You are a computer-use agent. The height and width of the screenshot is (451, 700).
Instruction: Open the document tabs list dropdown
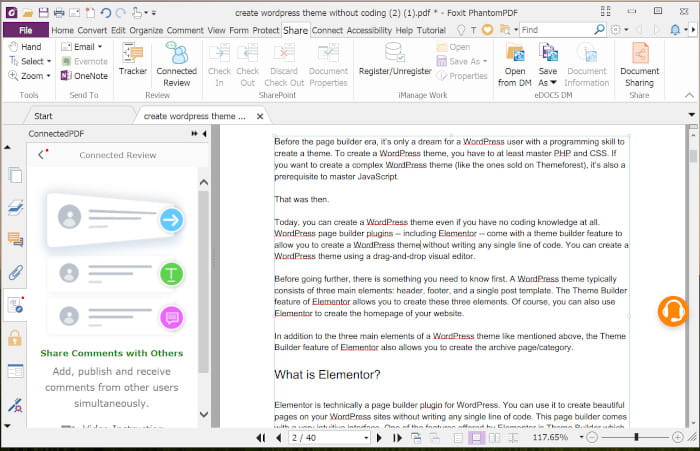[x=692, y=115]
